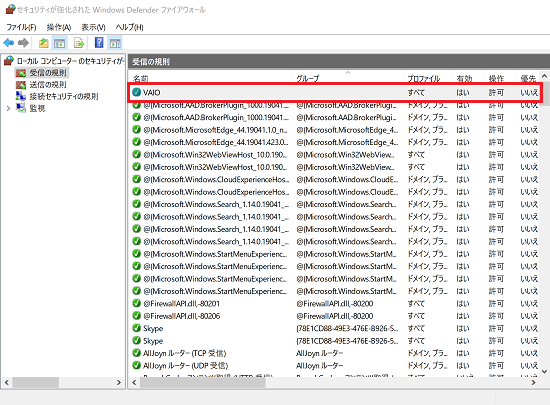Expand the 監視 tree node arrow

8,108
